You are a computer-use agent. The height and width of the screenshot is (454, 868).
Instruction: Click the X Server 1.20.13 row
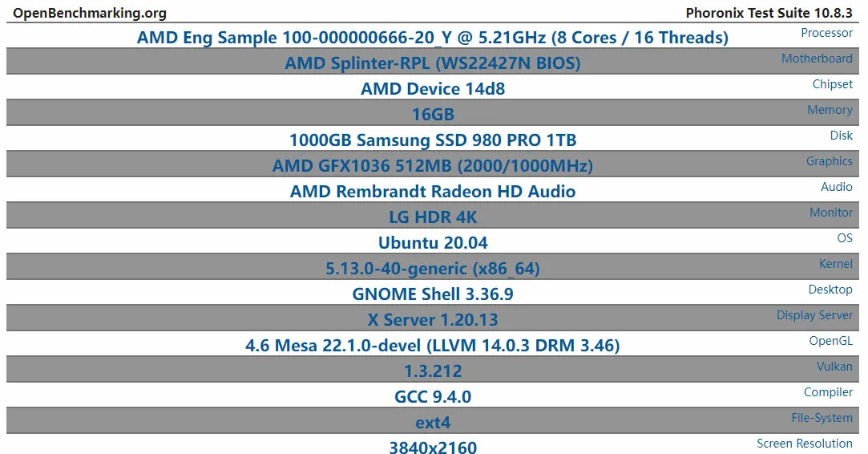click(432, 318)
